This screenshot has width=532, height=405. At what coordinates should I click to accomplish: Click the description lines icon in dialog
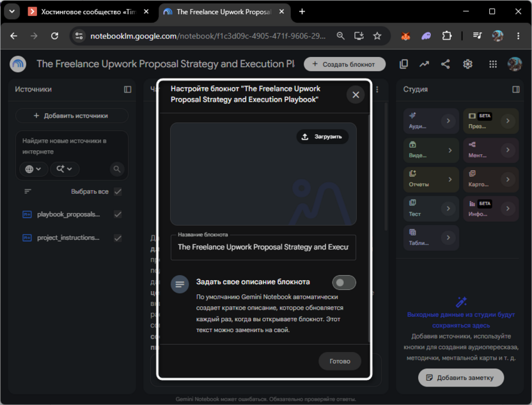coord(180,284)
